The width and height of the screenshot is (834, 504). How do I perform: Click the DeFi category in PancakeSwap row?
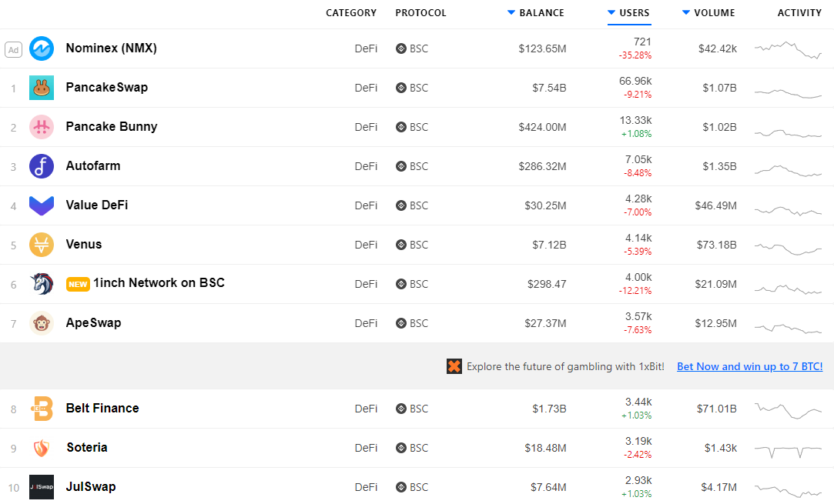point(366,88)
